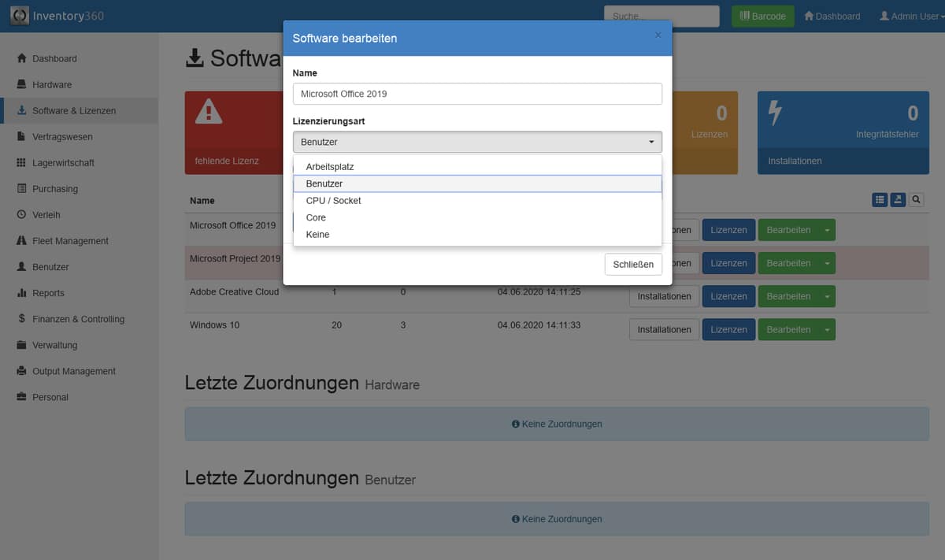Click the Output Management printer icon
Viewport: 945px width, 560px height.
click(21, 371)
